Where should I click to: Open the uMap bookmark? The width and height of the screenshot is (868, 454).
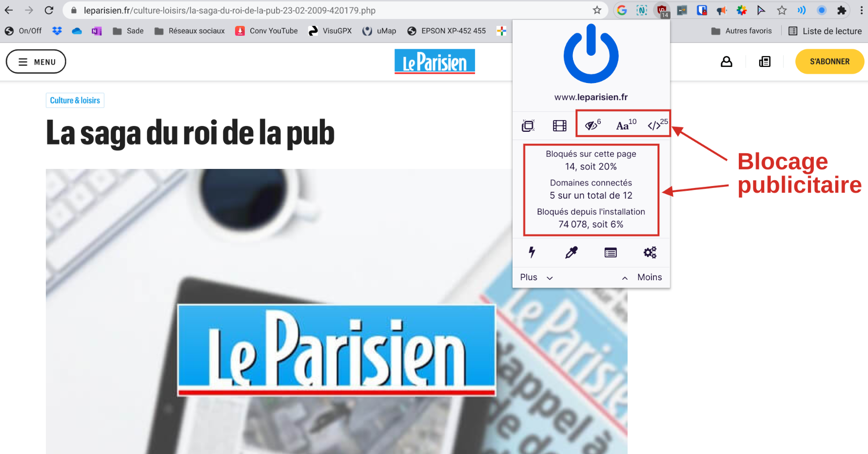tap(379, 31)
